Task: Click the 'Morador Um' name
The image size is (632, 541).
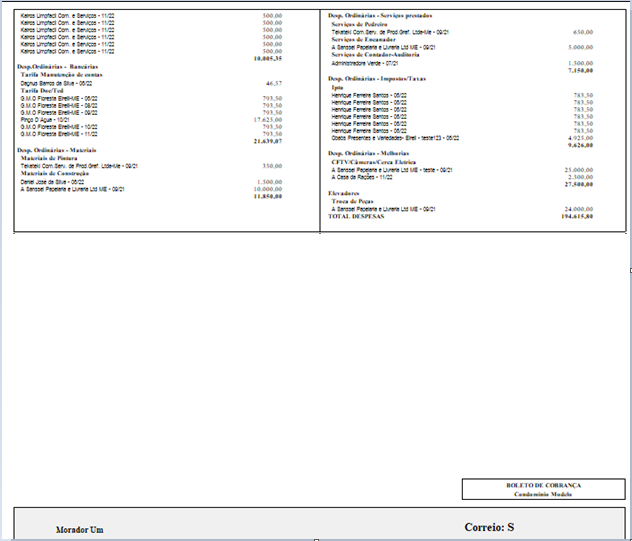Action: click(79, 530)
